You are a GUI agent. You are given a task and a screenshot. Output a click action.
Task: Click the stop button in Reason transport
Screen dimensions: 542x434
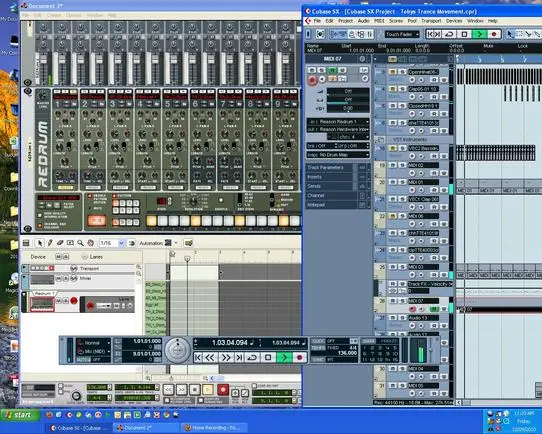[195, 390]
